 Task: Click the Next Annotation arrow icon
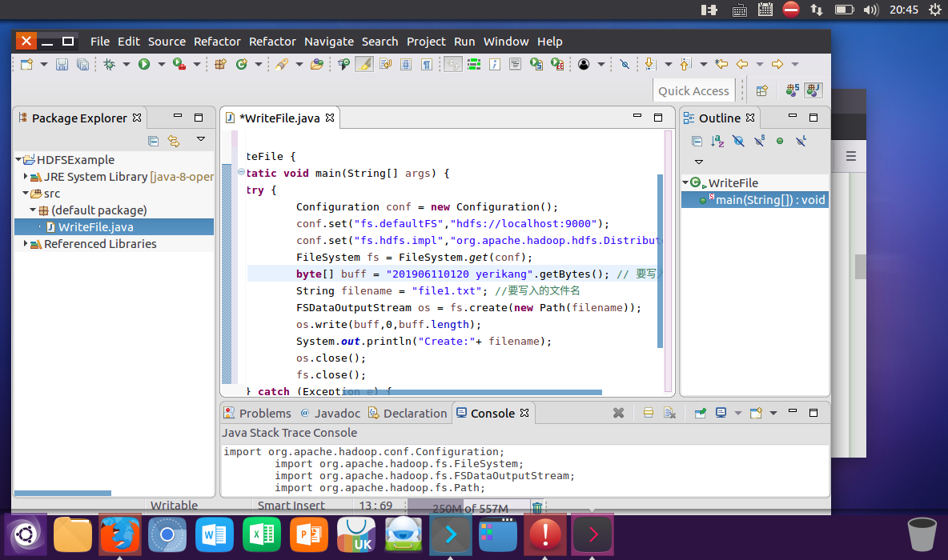(x=650, y=64)
